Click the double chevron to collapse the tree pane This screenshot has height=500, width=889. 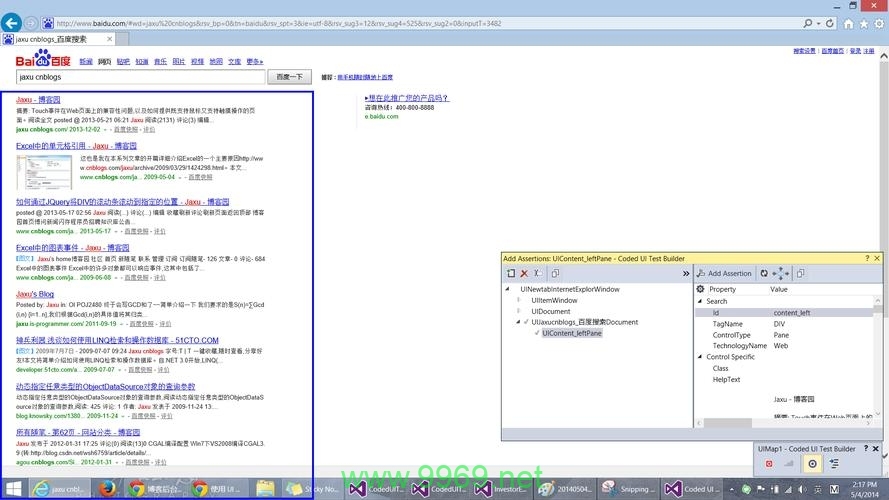(685, 273)
